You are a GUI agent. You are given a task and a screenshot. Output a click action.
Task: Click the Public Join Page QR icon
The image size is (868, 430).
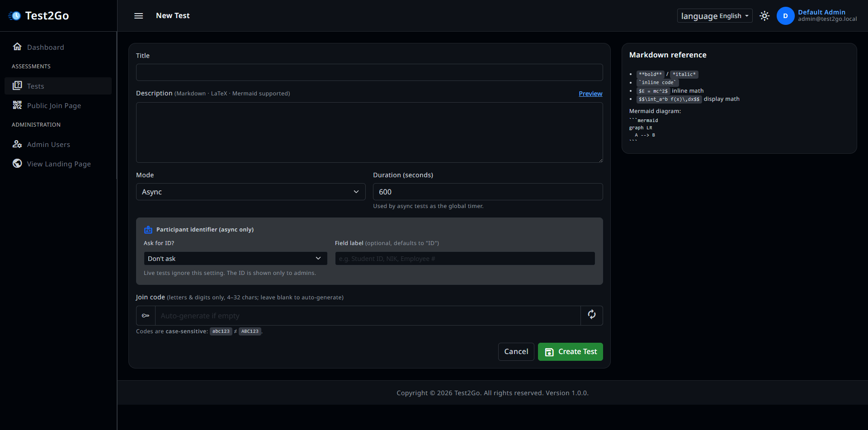coord(17,105)
